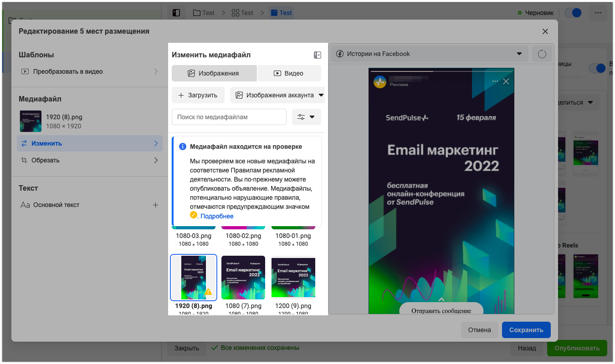Click the advertiser avatar in story preview
The height and width of the screenshot is (364, 615).
[x=380, y=82]
